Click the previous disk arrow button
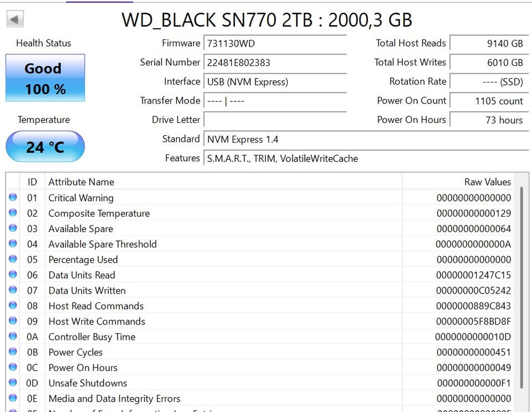This screenshot has height=412, width=532. click(14, 19)
